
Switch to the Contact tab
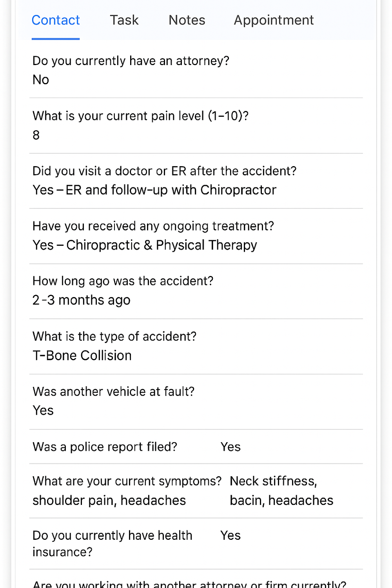tap(56, 20)
